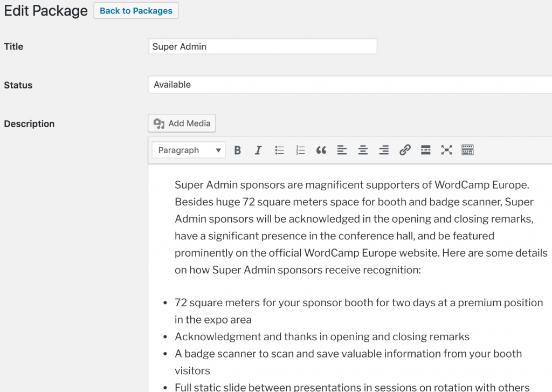The image size is (552, 392).
Task: Align text left
Action: (342, 150)
